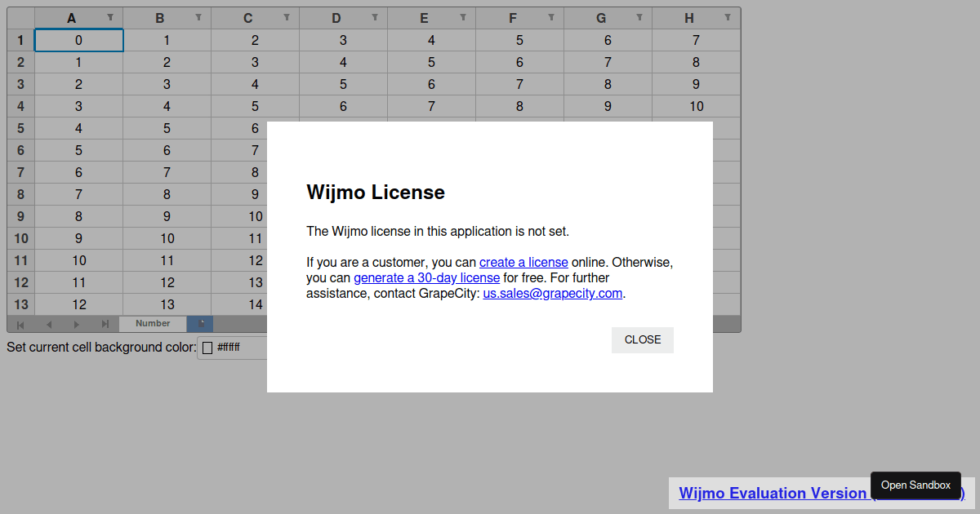Screen dimensions: 980x514
Task: Select cell A13 containing 12
Action: coord(79,304)
